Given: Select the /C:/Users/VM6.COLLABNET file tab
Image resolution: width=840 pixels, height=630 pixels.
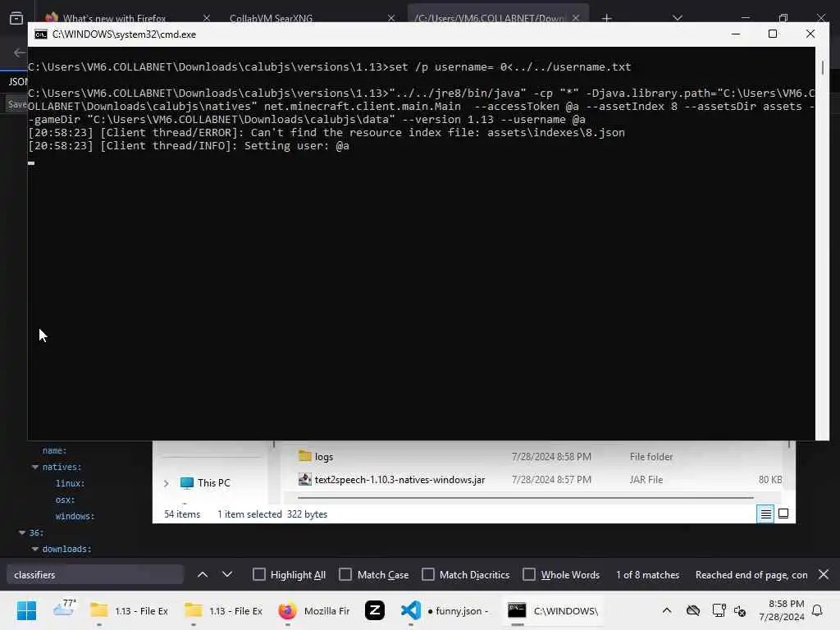Looking at the screenshot, I should (x=489, y=18).
